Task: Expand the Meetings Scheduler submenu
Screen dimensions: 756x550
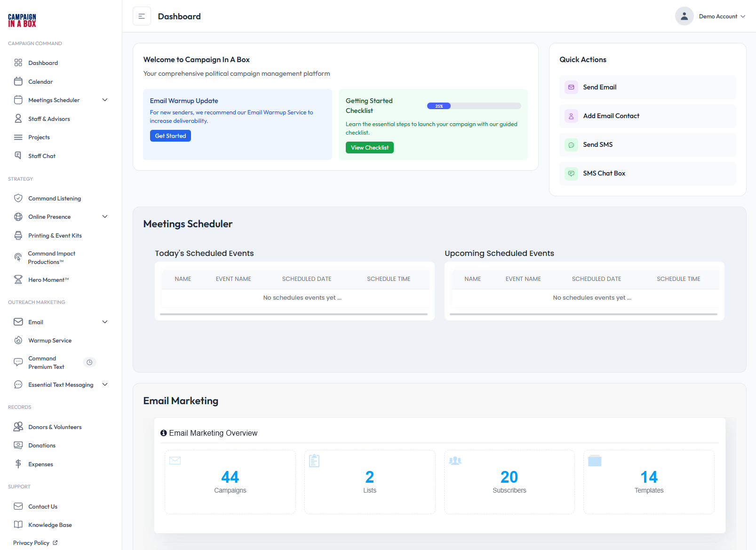Action: coord(105,100)
